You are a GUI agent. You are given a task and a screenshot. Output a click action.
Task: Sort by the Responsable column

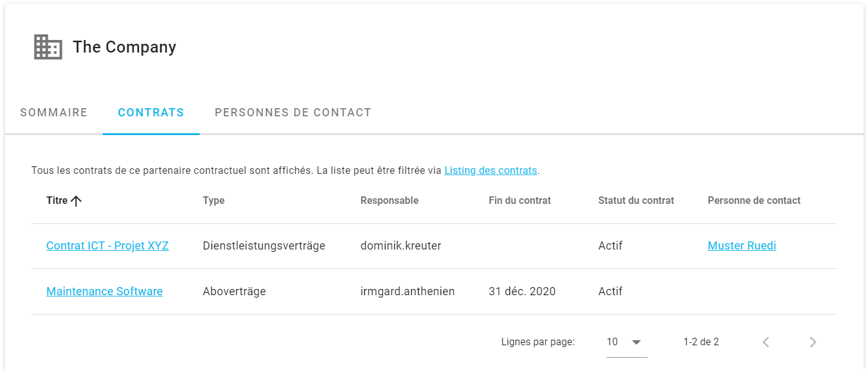pos(389,201)
